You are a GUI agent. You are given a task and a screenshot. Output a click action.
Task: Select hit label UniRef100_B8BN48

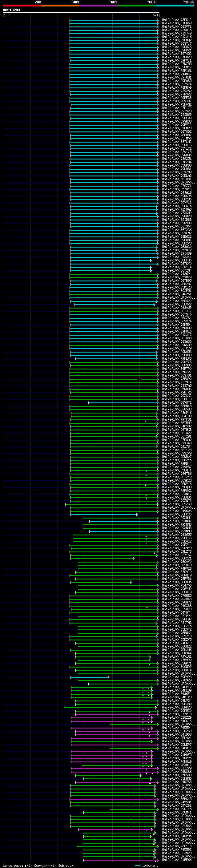point(177,406)
